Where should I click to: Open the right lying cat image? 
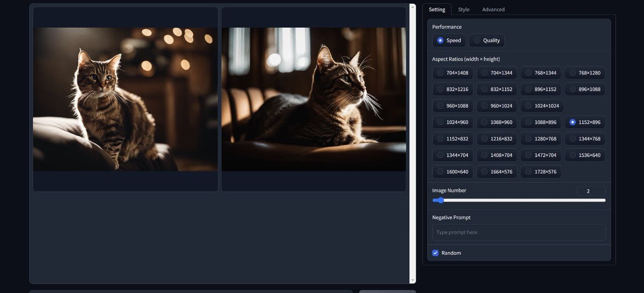click(313, 99)
